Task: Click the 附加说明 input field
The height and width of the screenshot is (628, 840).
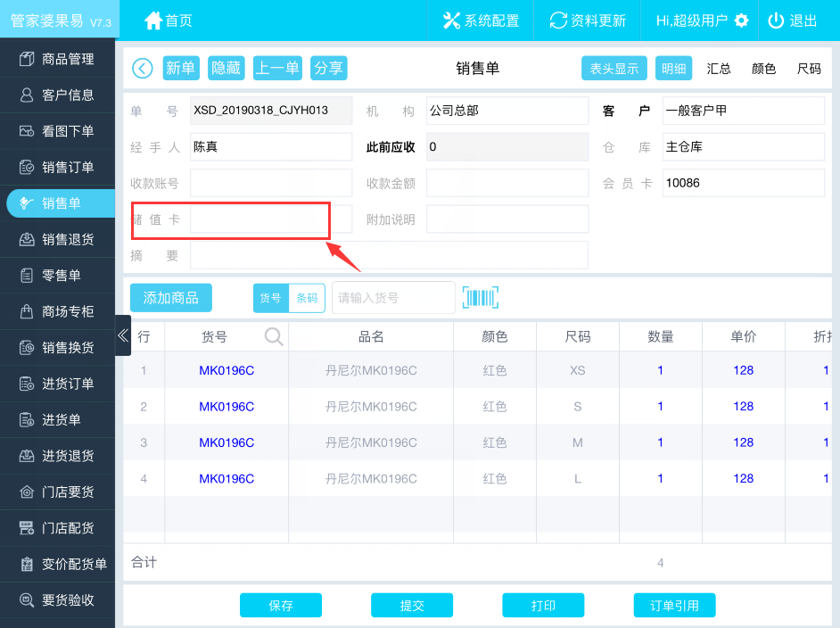Action: pyautogui.click(x=507, y=219)
